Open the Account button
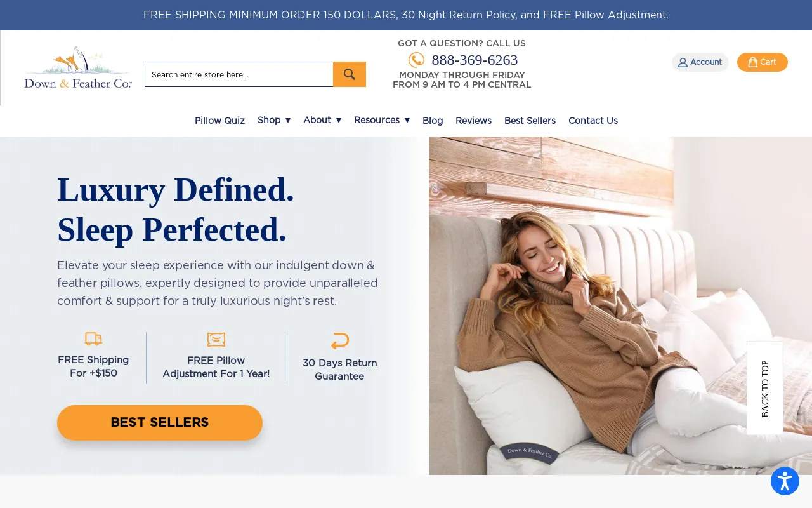Viewport: 812px width, 508px height. click(700, 62)
